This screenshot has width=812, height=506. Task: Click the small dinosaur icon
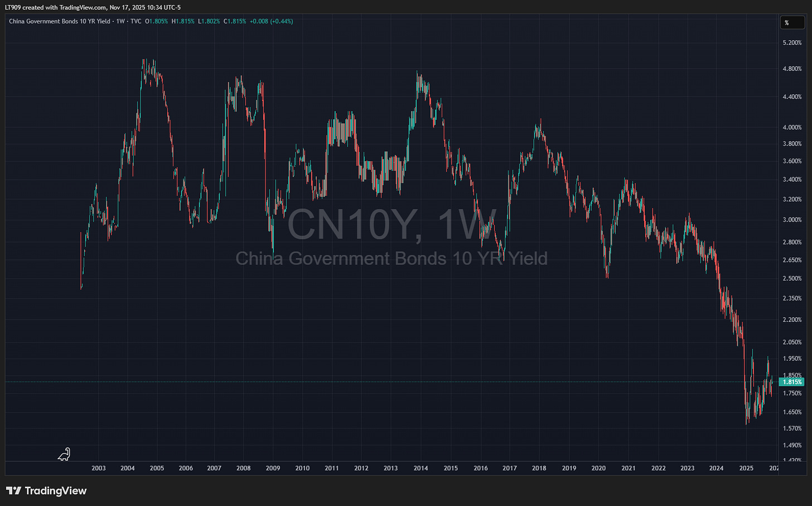pyautogui.click(x=65, y=454)
